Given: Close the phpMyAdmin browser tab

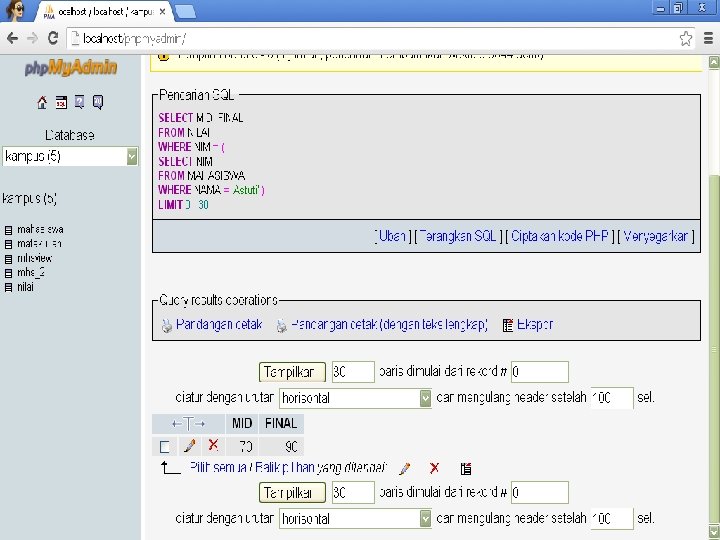Looking at the screenshot, I should click(x=162, y=12).
